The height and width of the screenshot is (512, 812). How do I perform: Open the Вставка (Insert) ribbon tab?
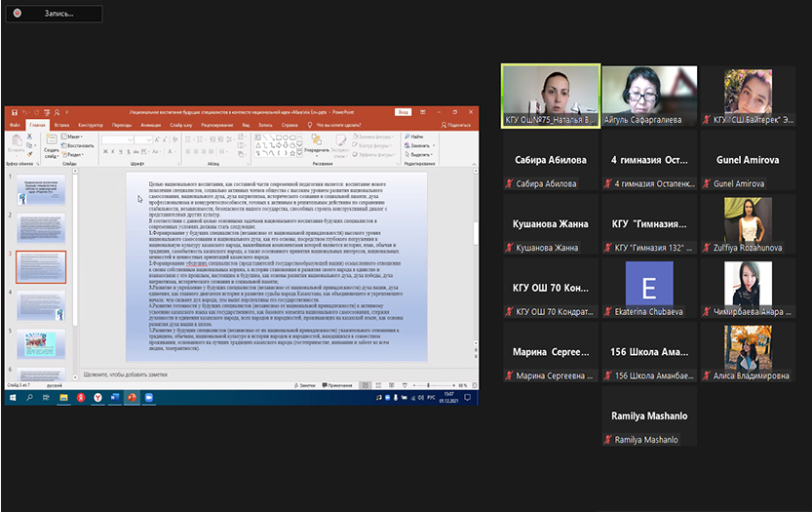(61, 125)
